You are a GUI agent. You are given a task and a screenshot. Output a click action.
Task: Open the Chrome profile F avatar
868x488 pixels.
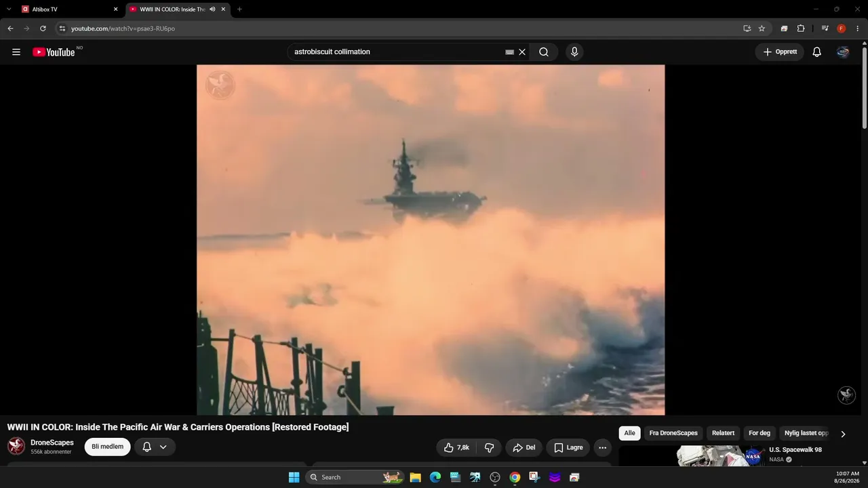(x=842, y=28)
